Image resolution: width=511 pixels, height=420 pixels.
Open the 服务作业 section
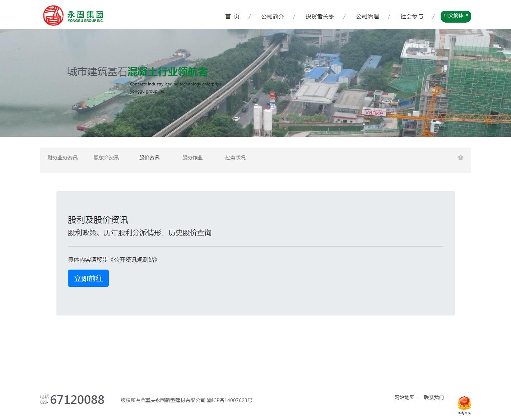192,157
